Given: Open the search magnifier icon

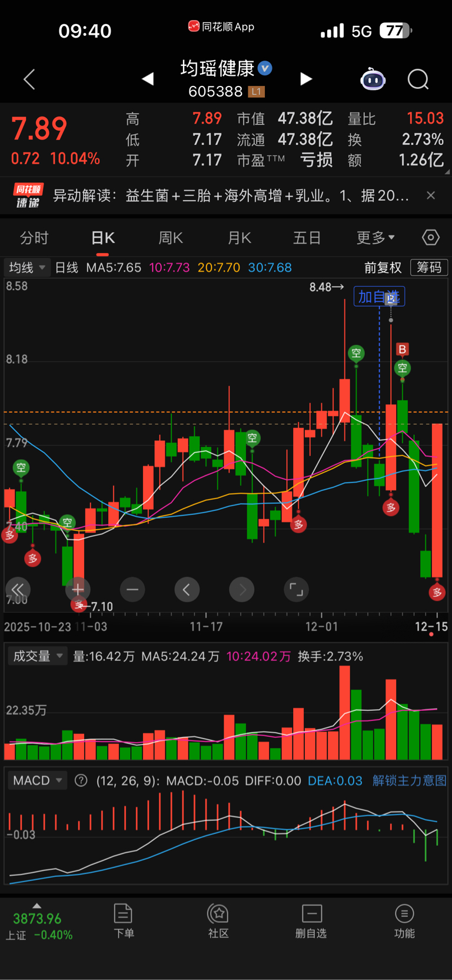Looking at the screenshot, I should (x=418, y=79).
